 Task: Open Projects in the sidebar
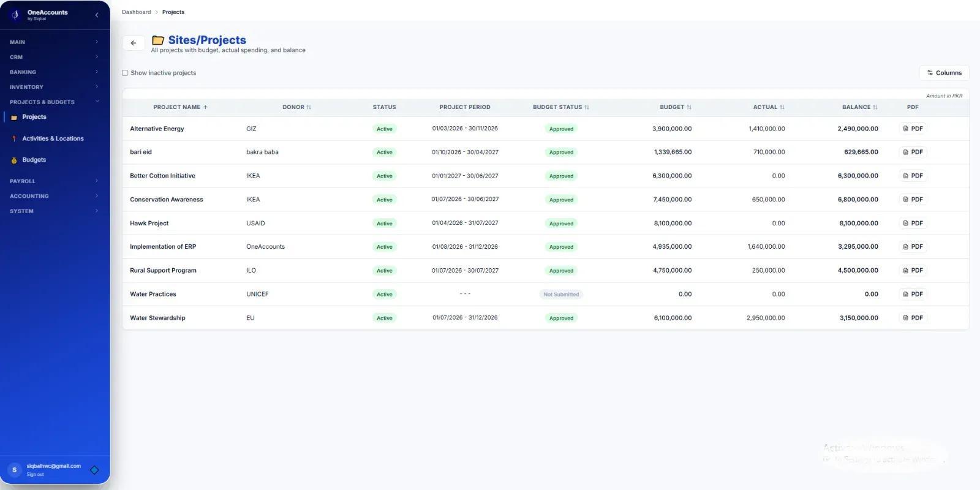pos(34,117)
